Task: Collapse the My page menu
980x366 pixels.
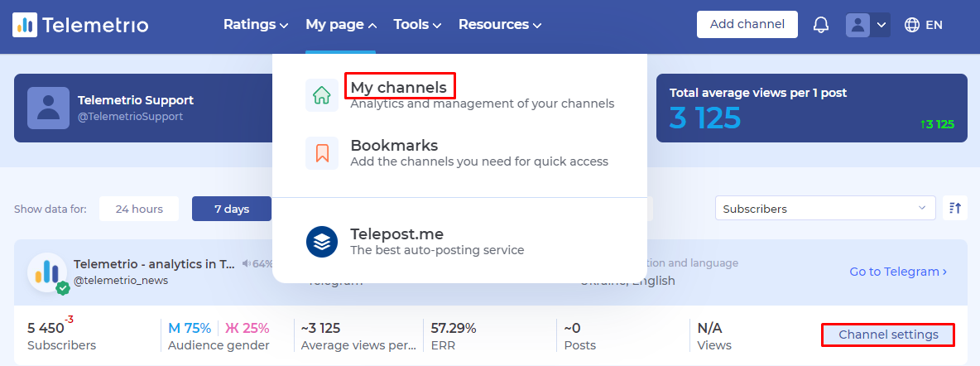Action: (341, 24)
